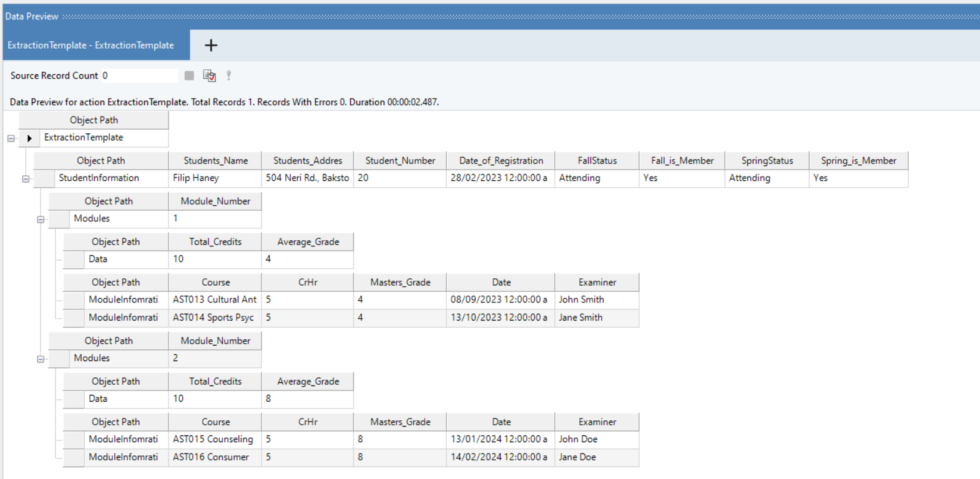Collapse the StudentInformation tree node

[26, 179]
